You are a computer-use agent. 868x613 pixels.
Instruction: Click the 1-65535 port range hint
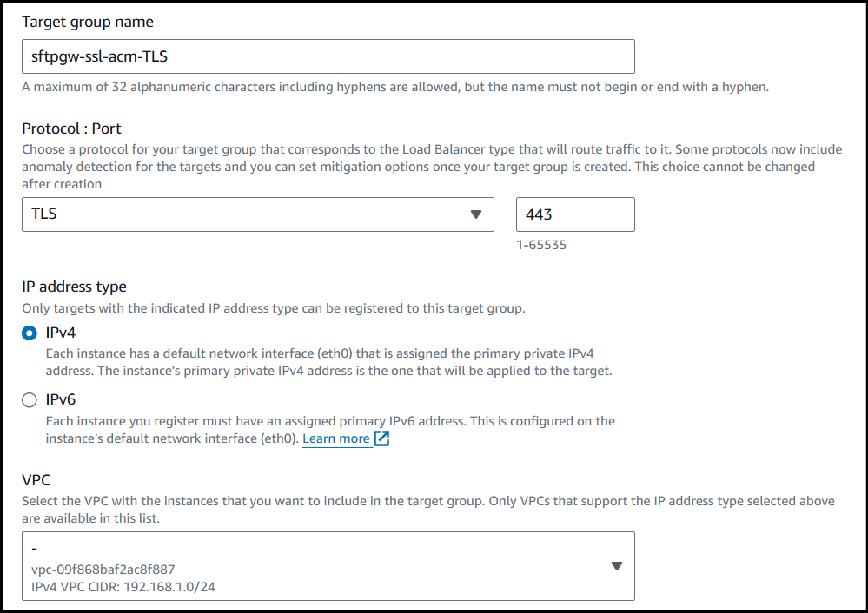point(541,245)
